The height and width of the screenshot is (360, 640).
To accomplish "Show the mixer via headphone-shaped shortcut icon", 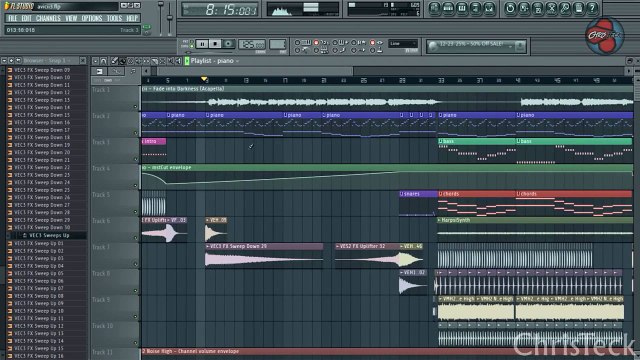I will [489, 9].
